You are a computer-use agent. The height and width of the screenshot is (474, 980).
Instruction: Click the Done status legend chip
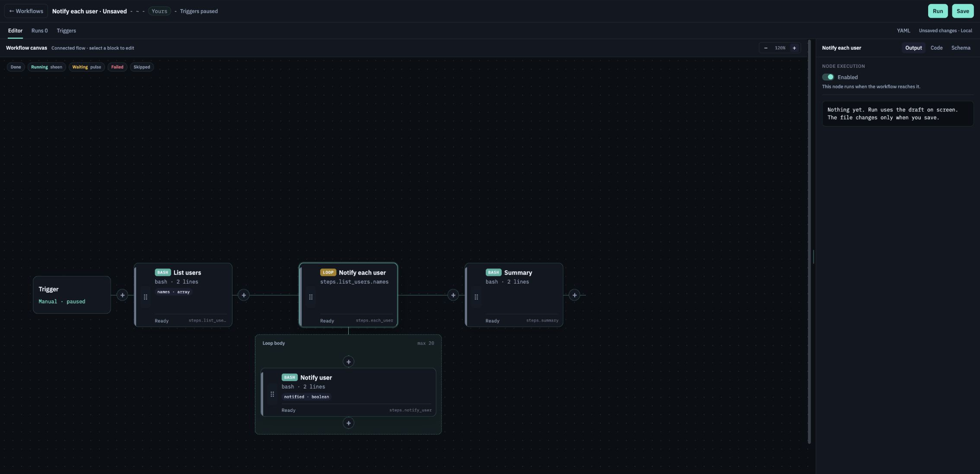tap(16, 67)
